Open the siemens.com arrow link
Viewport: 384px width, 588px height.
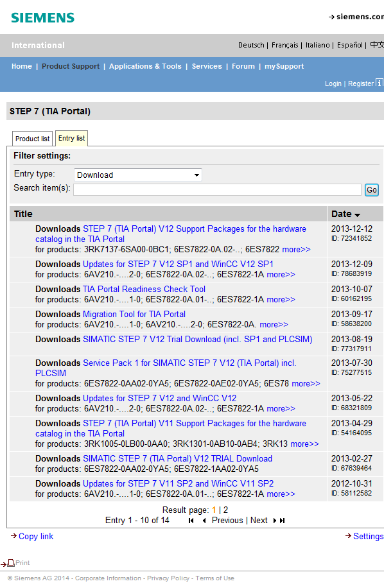pyautogui.click(x=356, y=17)
